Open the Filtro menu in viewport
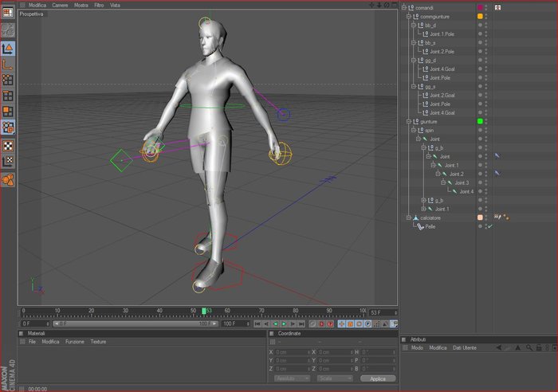The height and width of the screenshot is (392, 558). point(99,6)
